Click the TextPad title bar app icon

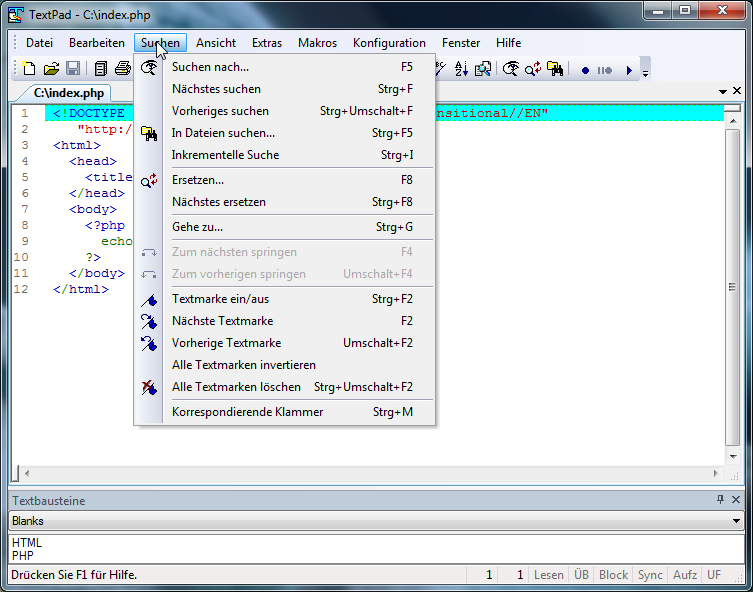(x=16, y=14)
